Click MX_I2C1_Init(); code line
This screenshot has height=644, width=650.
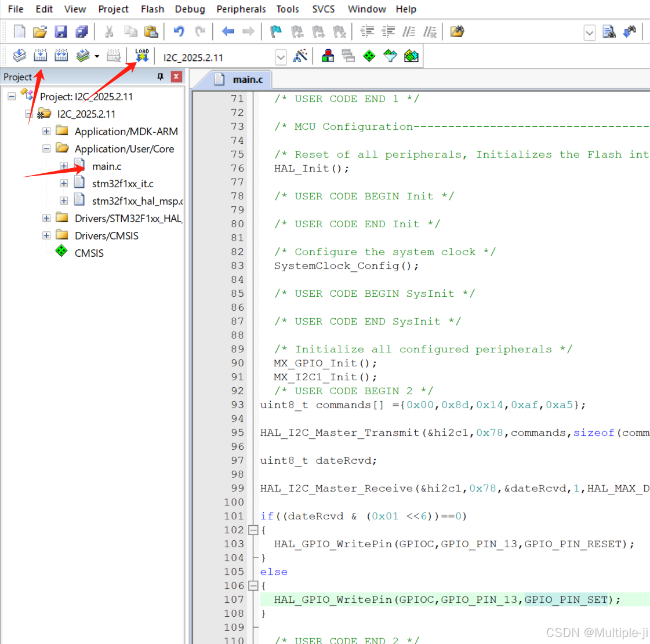325,377
